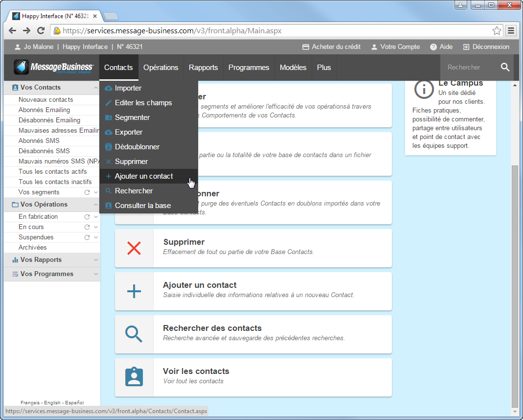This screenshot has width=523, height=420.
Task: Click the Le Campus info icon
Action: [424, 89]
